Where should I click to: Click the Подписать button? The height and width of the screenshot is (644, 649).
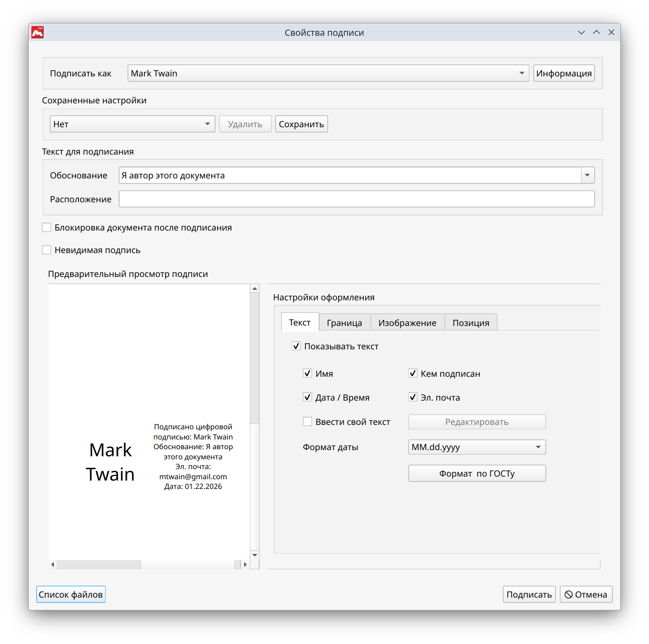529,595
